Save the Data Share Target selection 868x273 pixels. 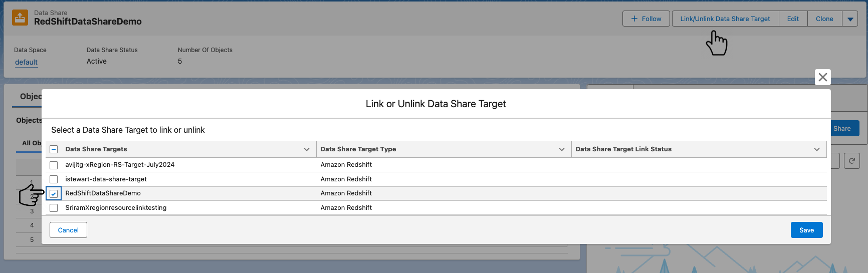tap(806, 230)
